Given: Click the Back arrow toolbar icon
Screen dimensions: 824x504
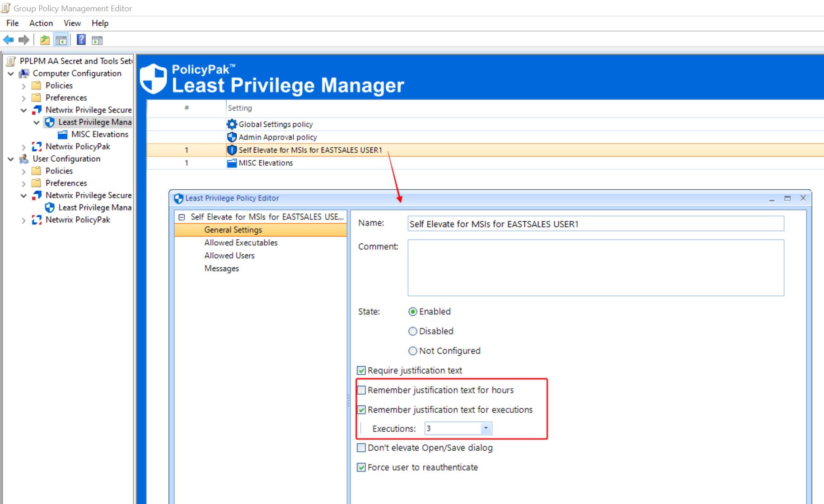Looking at the screenshot, I should click(x=8, y=40).
